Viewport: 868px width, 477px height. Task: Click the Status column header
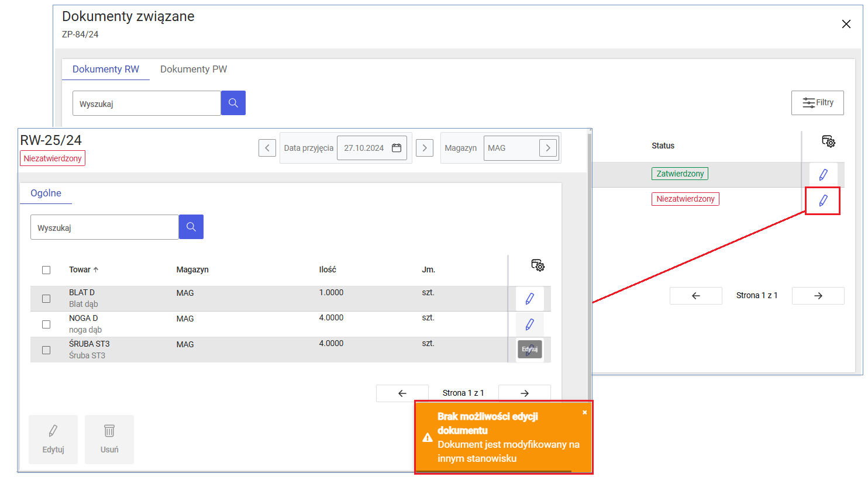point(663,146)
